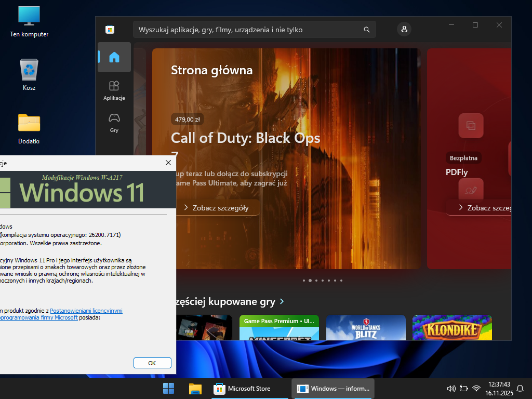Open File Explorer from taskbar
Screen dimensions: 532x399
(x=195, y=389)
